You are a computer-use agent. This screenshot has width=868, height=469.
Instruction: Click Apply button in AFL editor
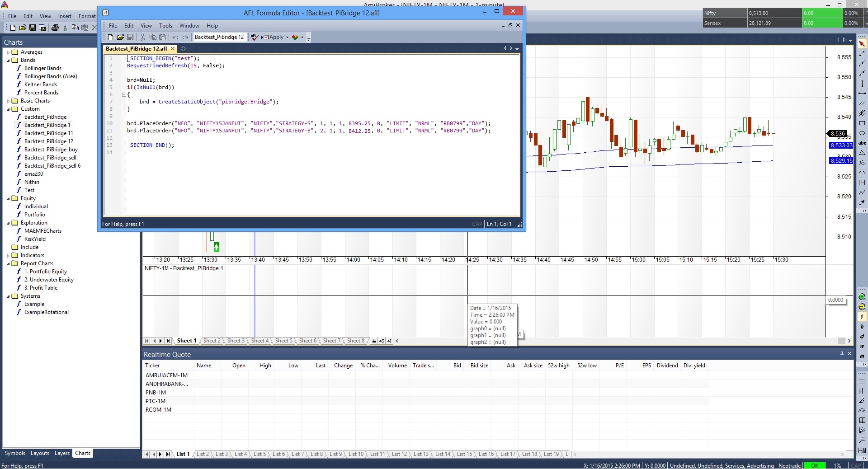(273, 37)
